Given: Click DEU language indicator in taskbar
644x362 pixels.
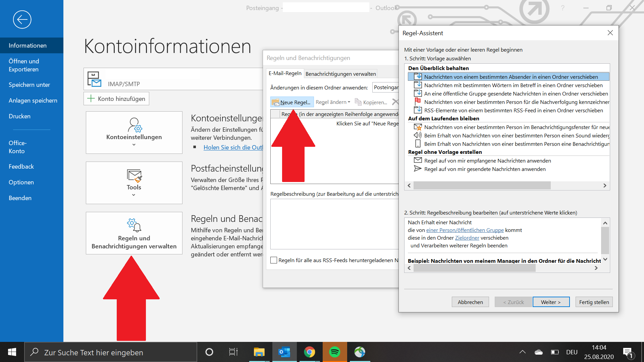Looking at the screenshot, I should click(x=572, y=352).
